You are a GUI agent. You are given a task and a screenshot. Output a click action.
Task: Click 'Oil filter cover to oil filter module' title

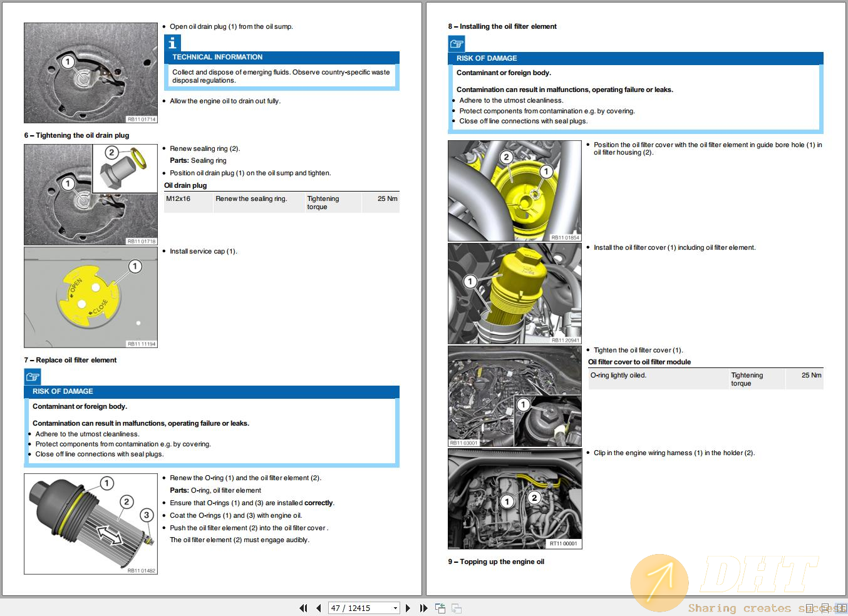(x=639, y=362)
